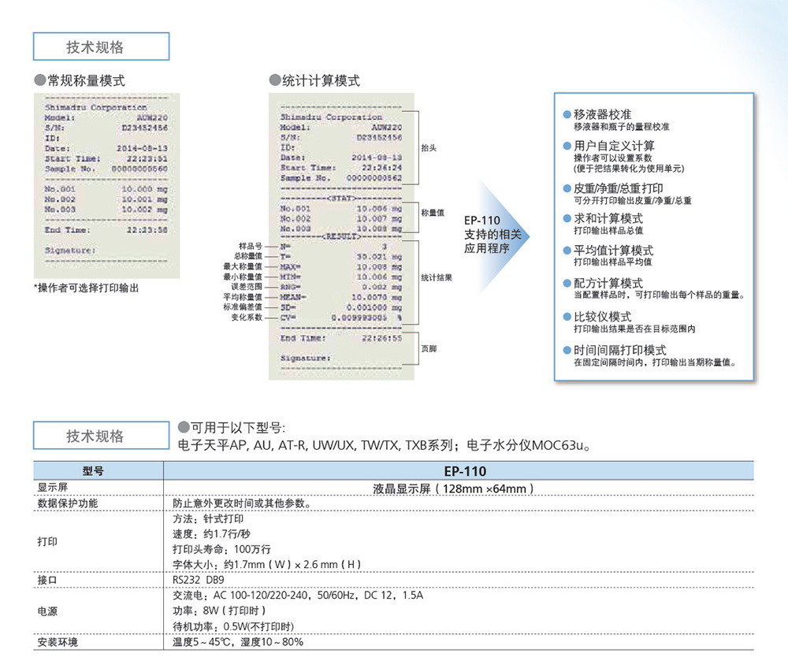Click the 技术规格 heading beside 可用于以下型号
Viewport: 788px width, 672px height.
[101, 436]
